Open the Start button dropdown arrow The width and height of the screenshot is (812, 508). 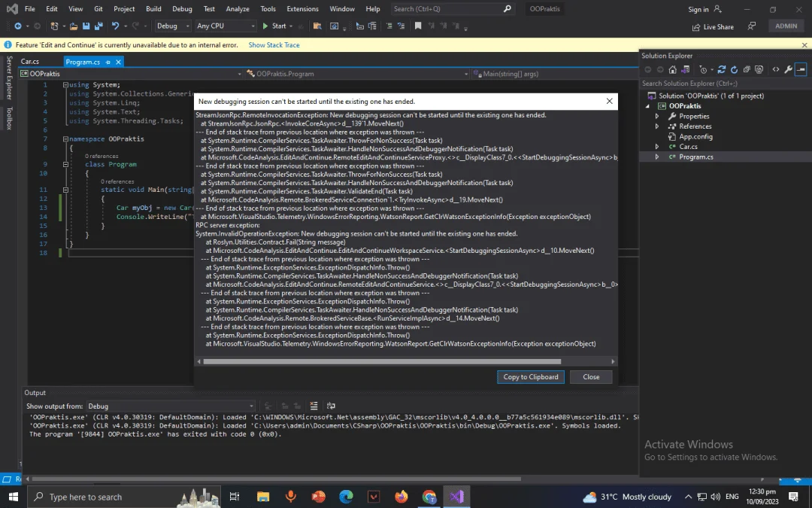click(x=290, y=26)
